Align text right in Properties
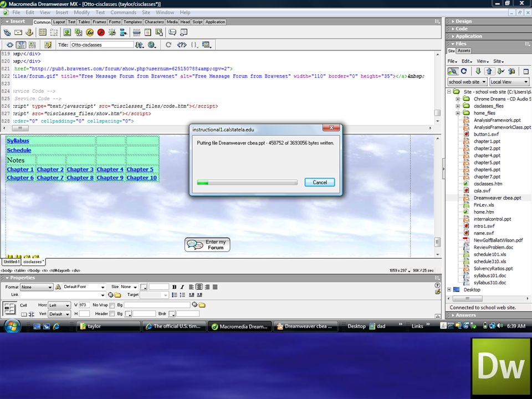Viewport: 532px width, 399px height. [x=207, y=287]
